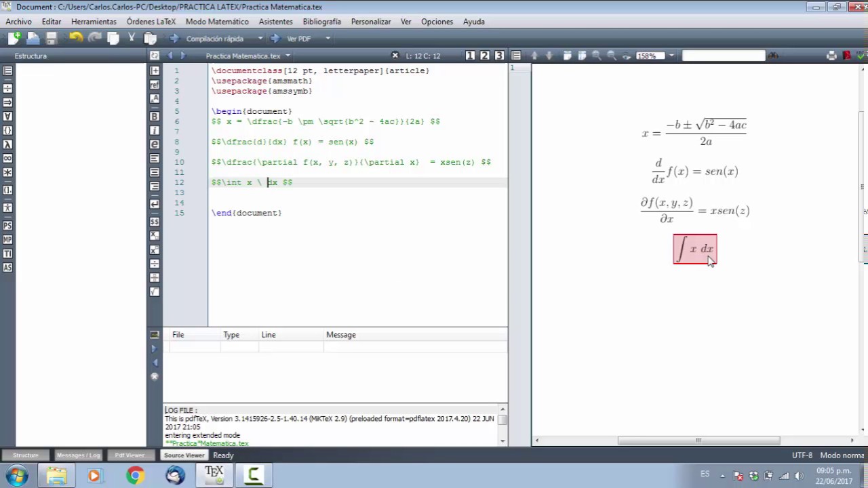Open a file with the toolbar folder icon
Image resolution: width=868 pixels, height=488 pixels.
pos(33,39)
